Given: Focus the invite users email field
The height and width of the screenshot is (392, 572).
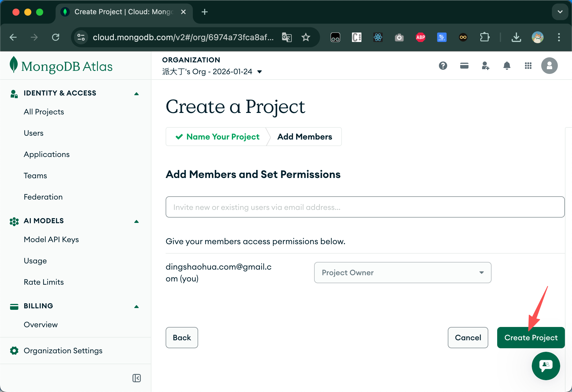Looking at the screenshot, I should pos(365,207).
